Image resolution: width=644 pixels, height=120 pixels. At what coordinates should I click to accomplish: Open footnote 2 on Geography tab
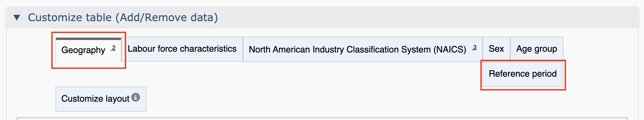pos(113,48)
